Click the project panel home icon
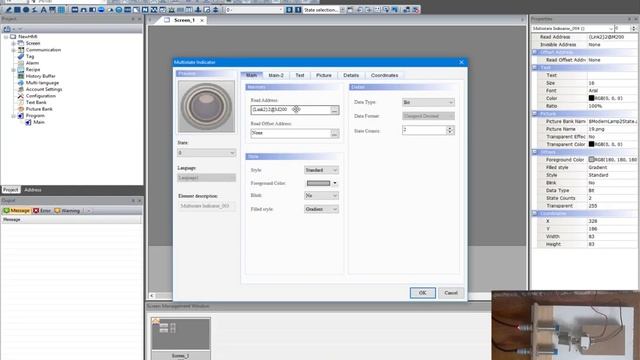 point(7,29)
